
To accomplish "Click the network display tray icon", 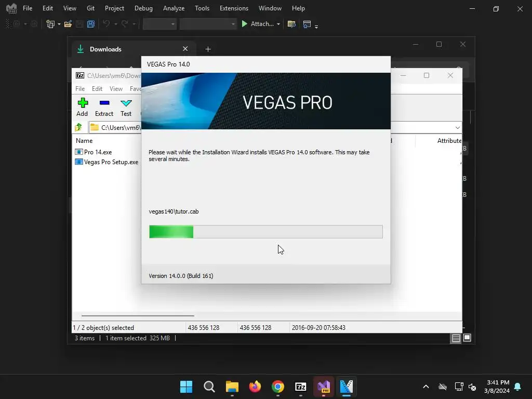I will [459, 387].
